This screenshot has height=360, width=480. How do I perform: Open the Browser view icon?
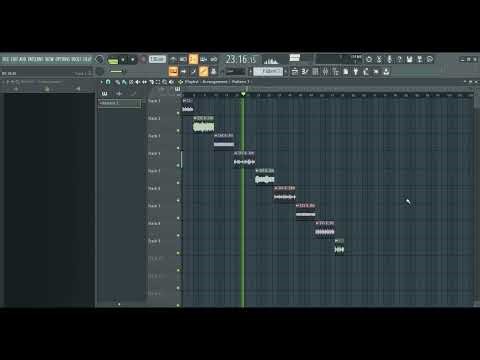(335, 71)
